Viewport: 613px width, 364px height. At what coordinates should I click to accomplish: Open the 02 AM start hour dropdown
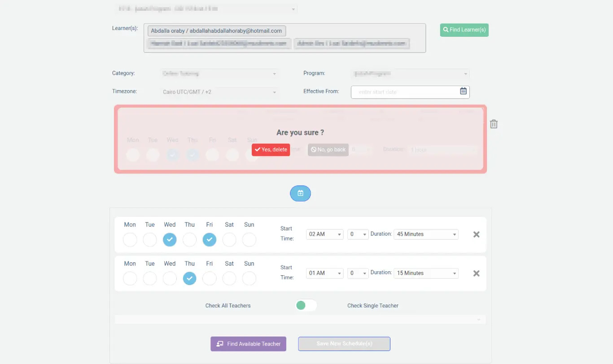(x=324, y=234)
